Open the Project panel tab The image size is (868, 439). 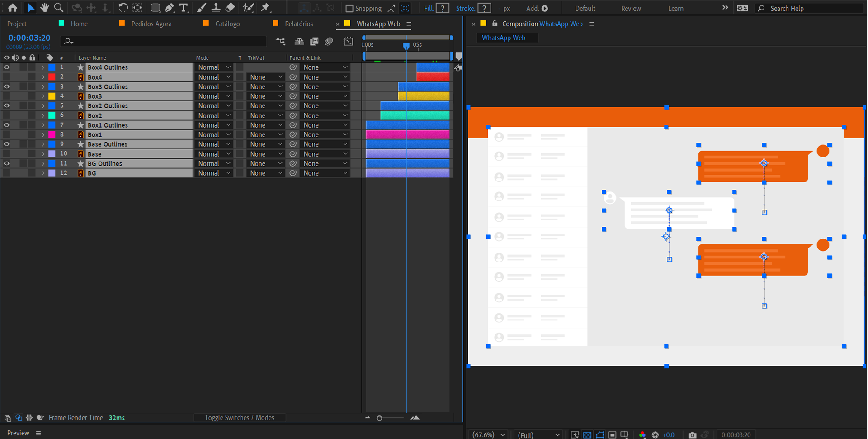click(x=17, y=24)
